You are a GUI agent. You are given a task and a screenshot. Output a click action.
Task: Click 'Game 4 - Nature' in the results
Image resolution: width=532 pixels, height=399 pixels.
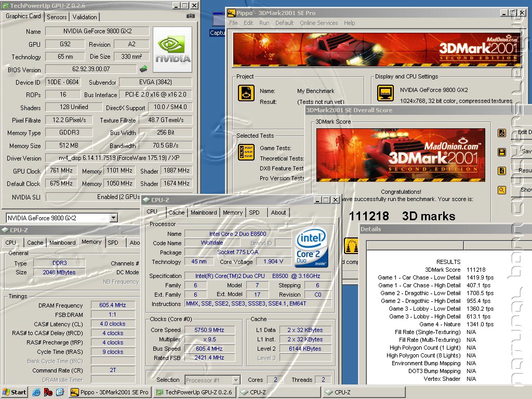(x=440, y=324)
